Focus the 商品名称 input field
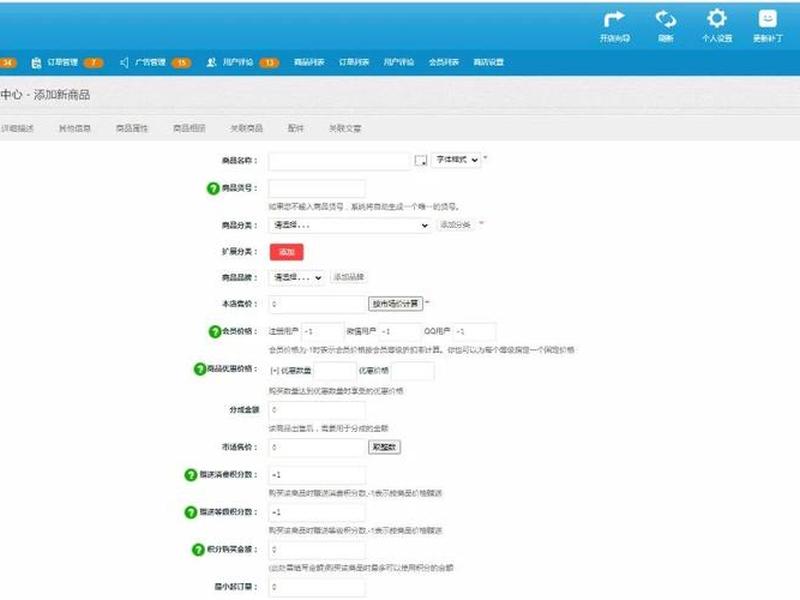 (340, 161)
